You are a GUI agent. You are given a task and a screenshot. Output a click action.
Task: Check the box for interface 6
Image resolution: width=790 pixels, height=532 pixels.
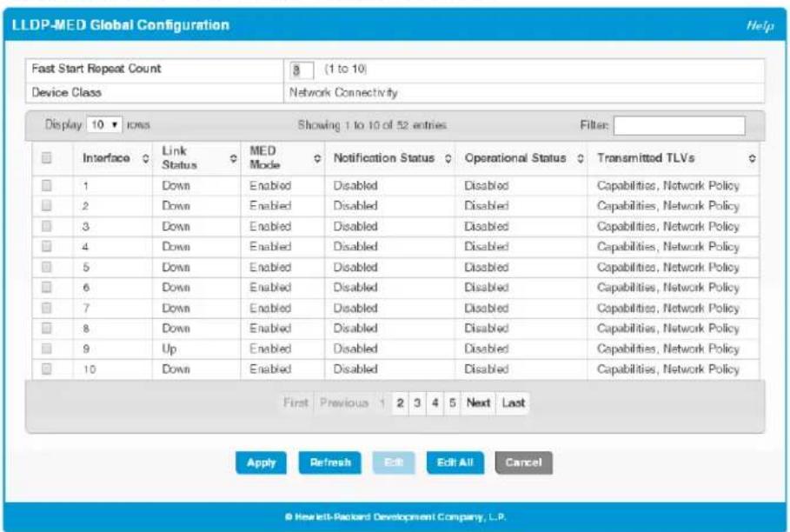tap(46, 287)
